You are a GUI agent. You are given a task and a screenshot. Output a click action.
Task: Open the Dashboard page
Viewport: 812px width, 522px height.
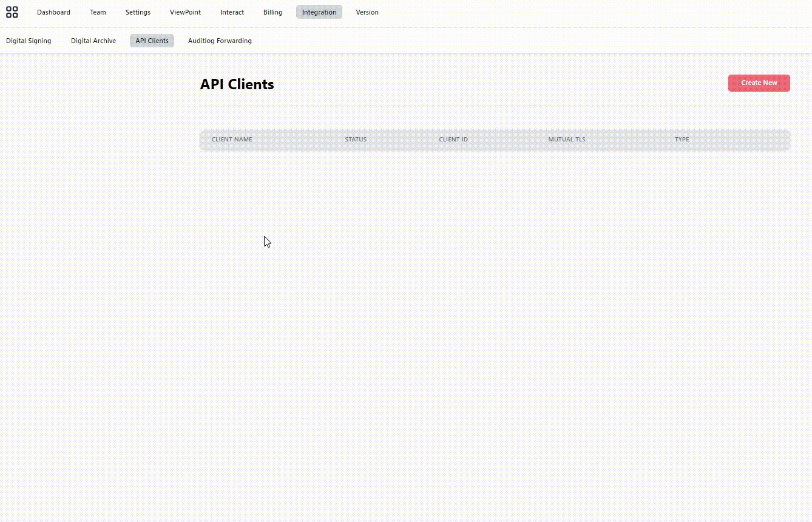(x=53, y=12)
